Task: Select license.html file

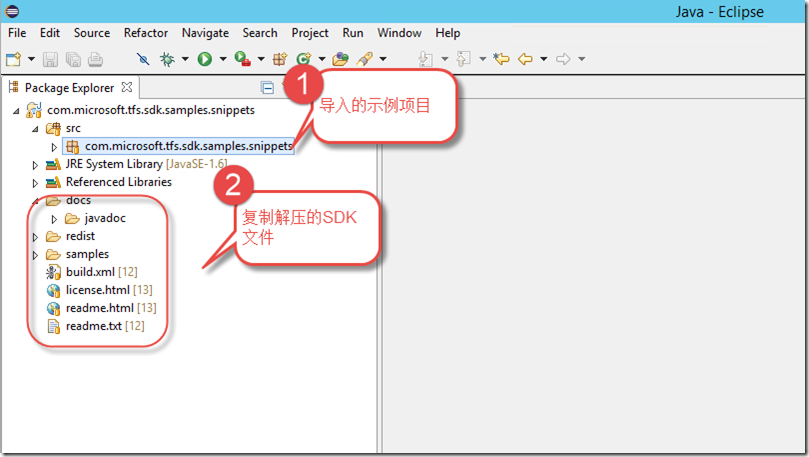Action: (109, 290)
